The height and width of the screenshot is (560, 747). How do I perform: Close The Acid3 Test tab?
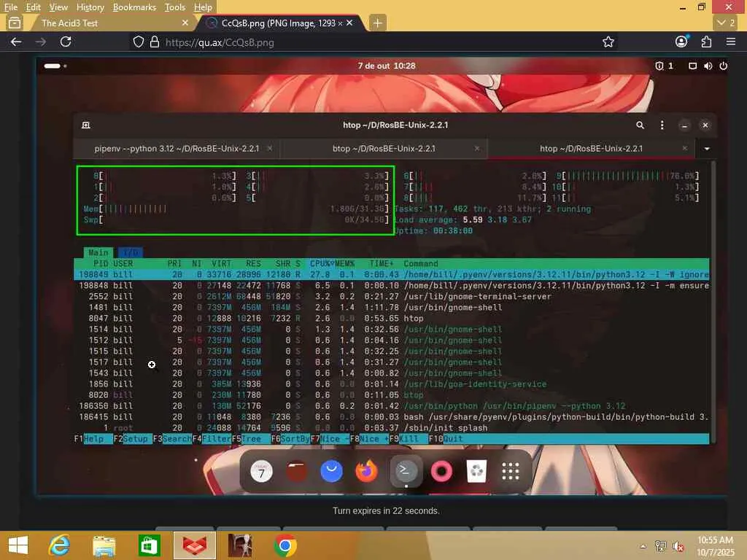[185, 23]
